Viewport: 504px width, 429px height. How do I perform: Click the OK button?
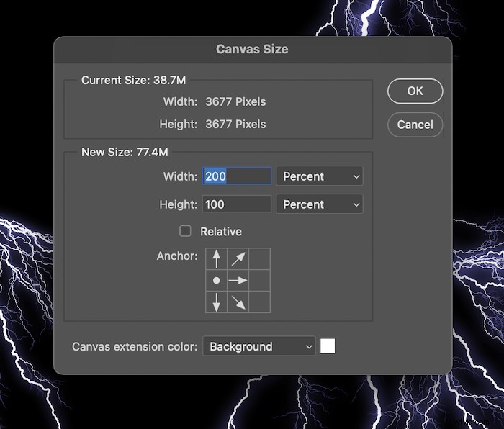point(415,91)
